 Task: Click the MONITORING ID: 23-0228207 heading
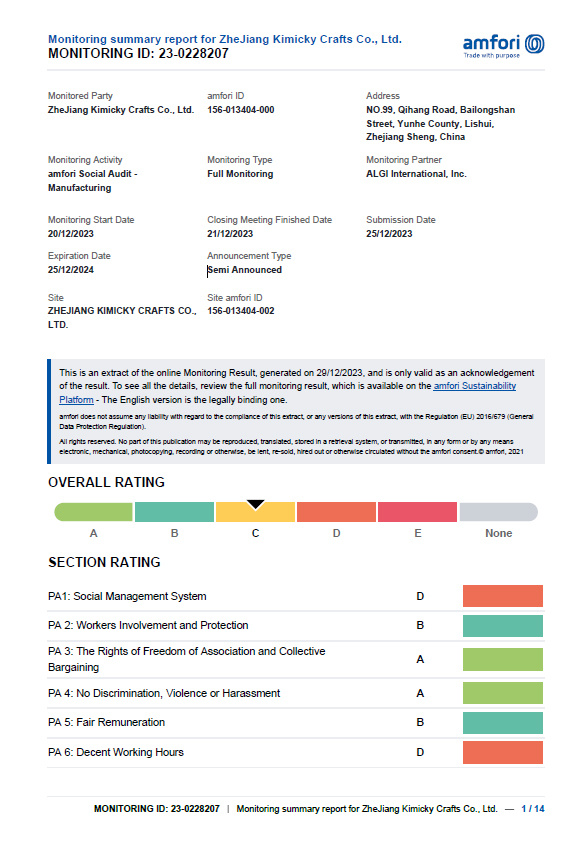pyautogui.click(x=138, y=53)
